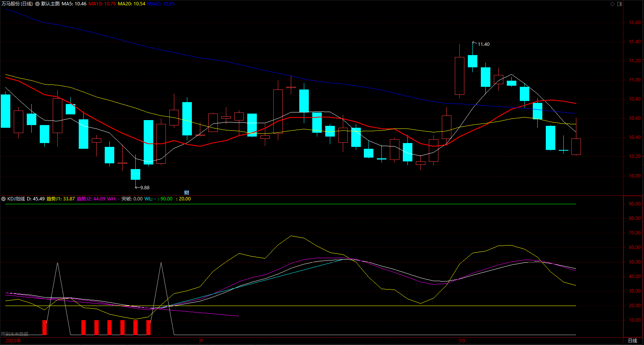The image size is (644, 345).
Task: Click the blue MA60: 10.65 label
Action: (x=161, y=4)
